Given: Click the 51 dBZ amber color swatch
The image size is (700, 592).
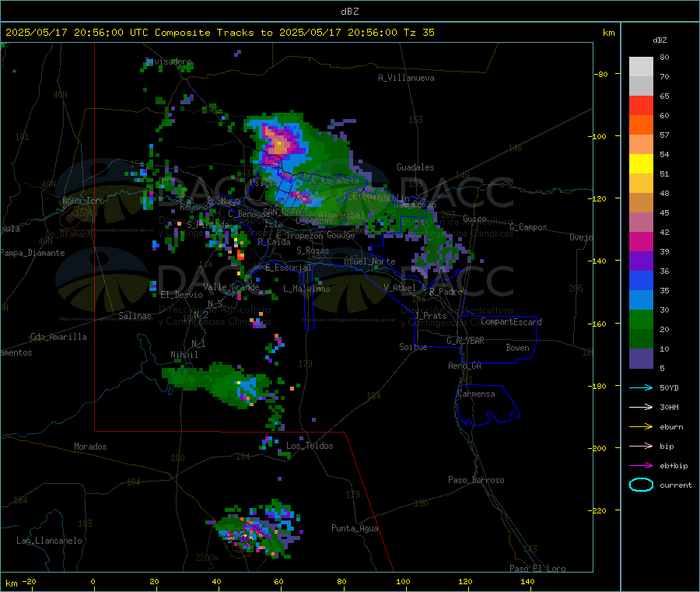Looking at the screenshot, I should [641, 184].
